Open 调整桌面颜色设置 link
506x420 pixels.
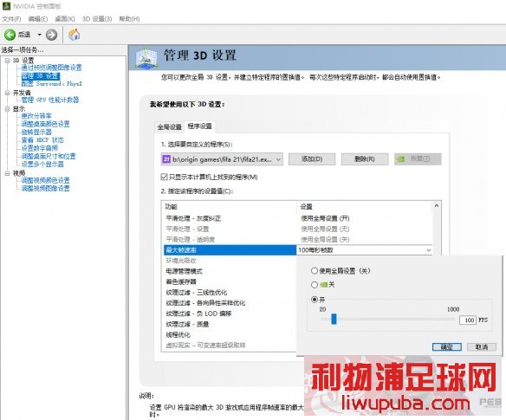[46, 124]
